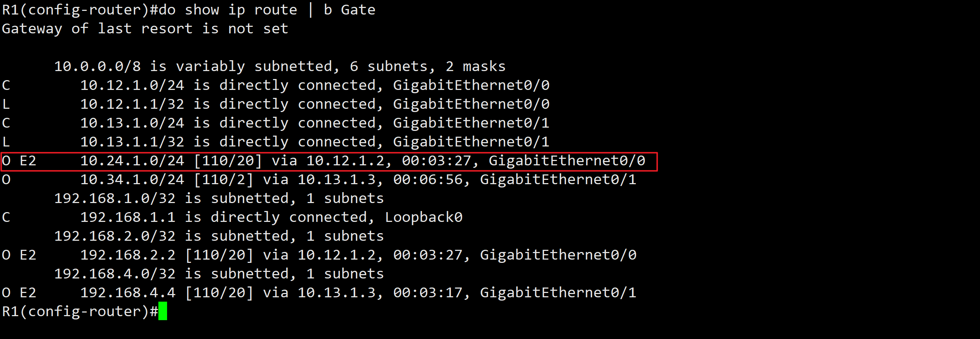The image size is (980, 339).
Task: Click the 192.168.1.0/32 subnetted header line
Action: [219, 199]
